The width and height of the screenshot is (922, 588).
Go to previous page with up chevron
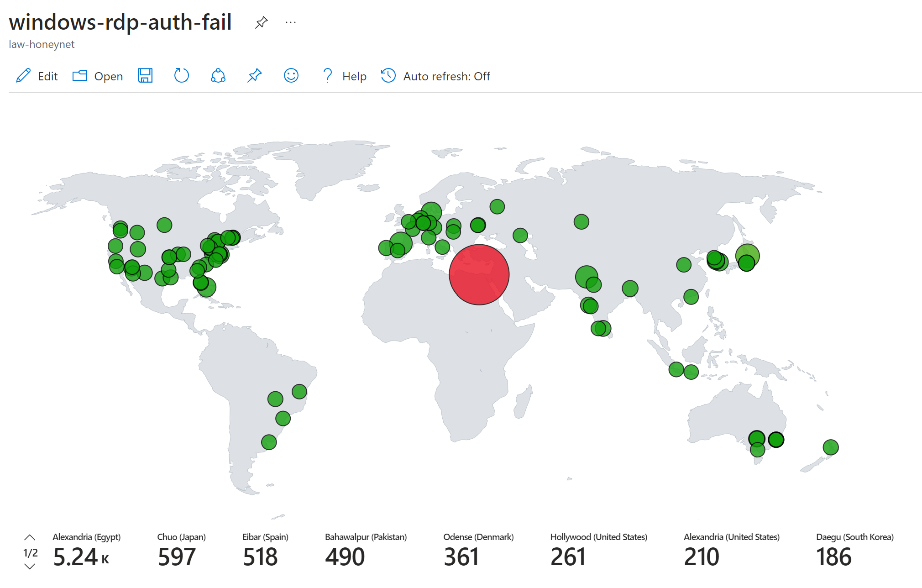(30, 537)
